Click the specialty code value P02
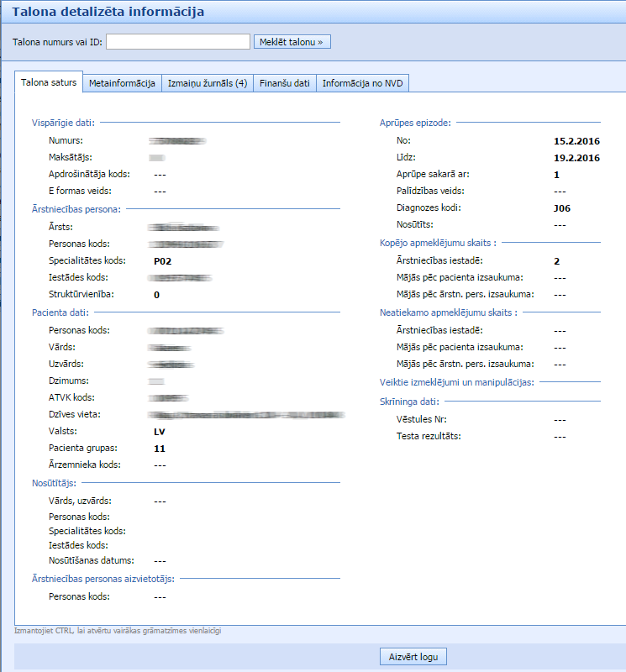Screen dimensions: 626x672 (x=162, y=261)
